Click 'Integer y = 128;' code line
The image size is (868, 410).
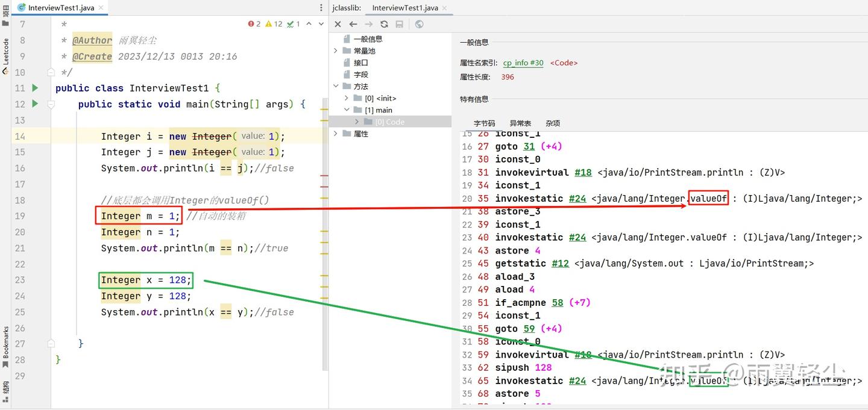click(146, 296)
